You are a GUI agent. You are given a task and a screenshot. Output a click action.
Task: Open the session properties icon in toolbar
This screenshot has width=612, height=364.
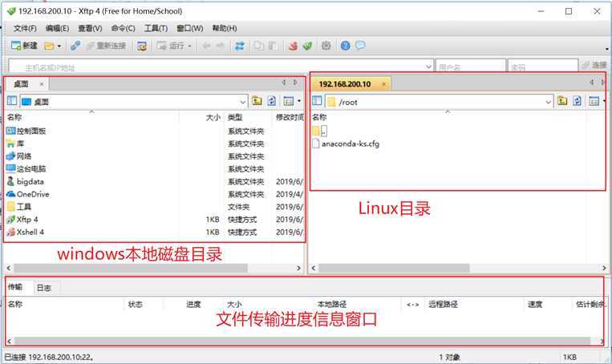[142, 46]
